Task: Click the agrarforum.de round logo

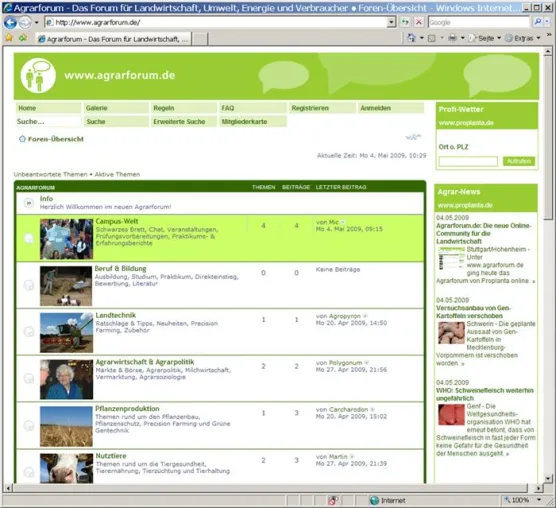Action: pyautogui.click(x=38, y=76)
